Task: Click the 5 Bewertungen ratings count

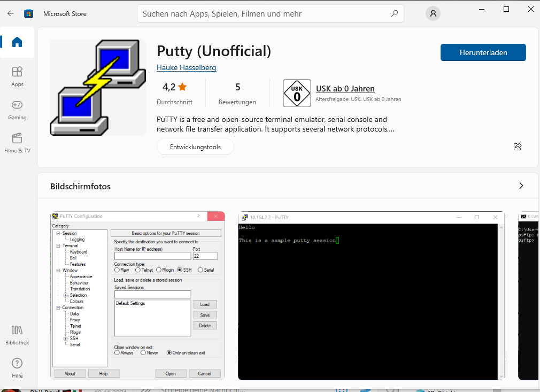Action: point(237,94)
